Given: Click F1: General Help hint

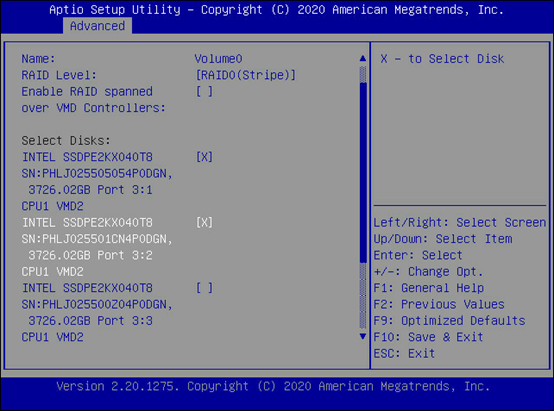Looking at the screenshot, I should click(x=429, y=288).
